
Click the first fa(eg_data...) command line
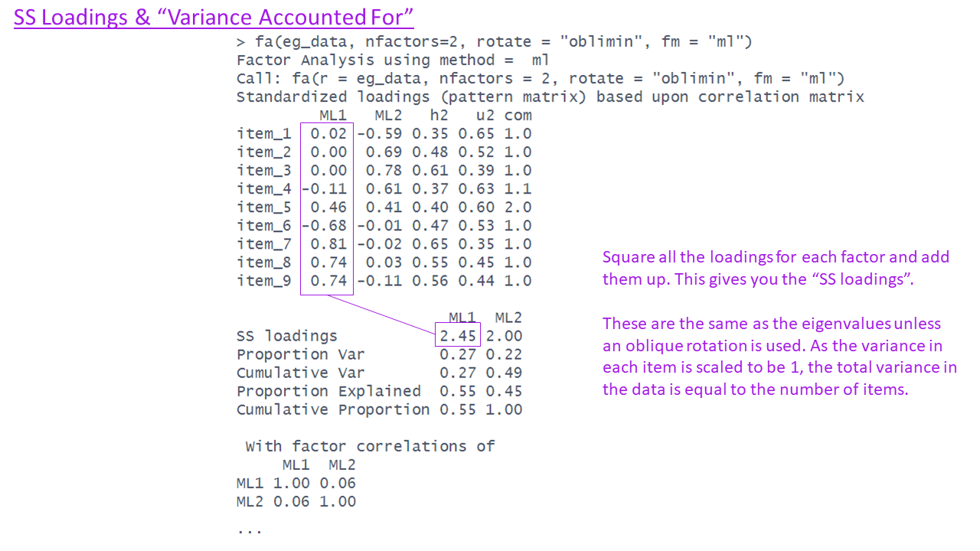pos(494,42)
